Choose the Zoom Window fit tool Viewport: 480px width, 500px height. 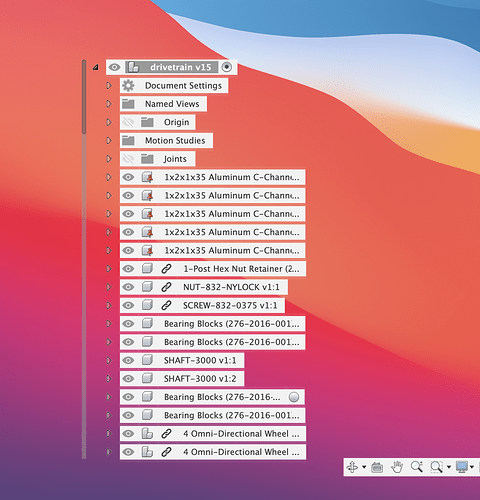tap(436, 467)
